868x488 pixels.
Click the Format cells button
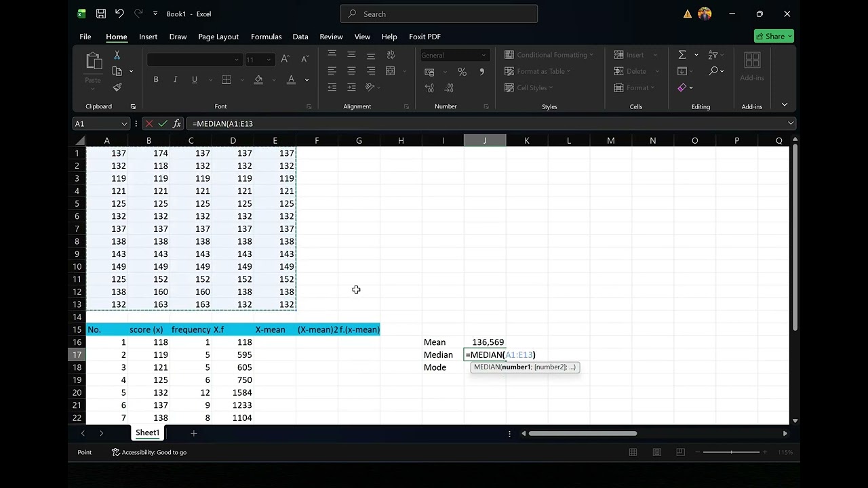[x=634, y=87]
